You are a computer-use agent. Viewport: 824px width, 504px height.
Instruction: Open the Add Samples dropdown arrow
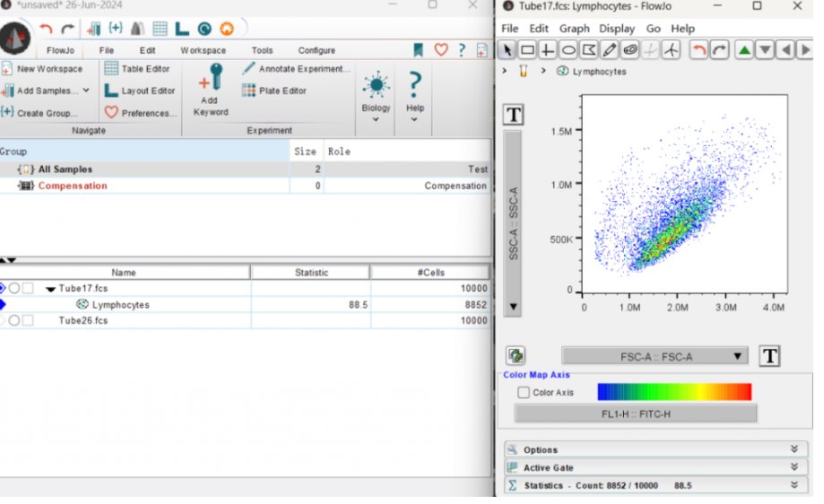(86, 91)
